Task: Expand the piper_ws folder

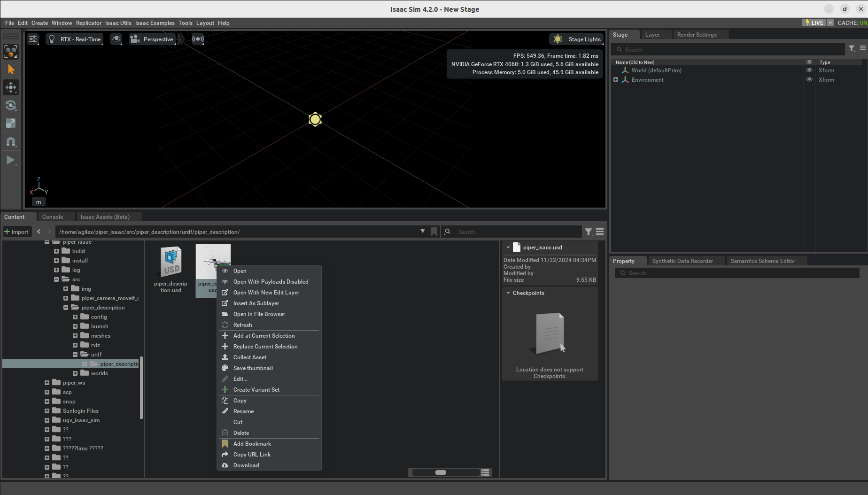Action: point(47,383)
